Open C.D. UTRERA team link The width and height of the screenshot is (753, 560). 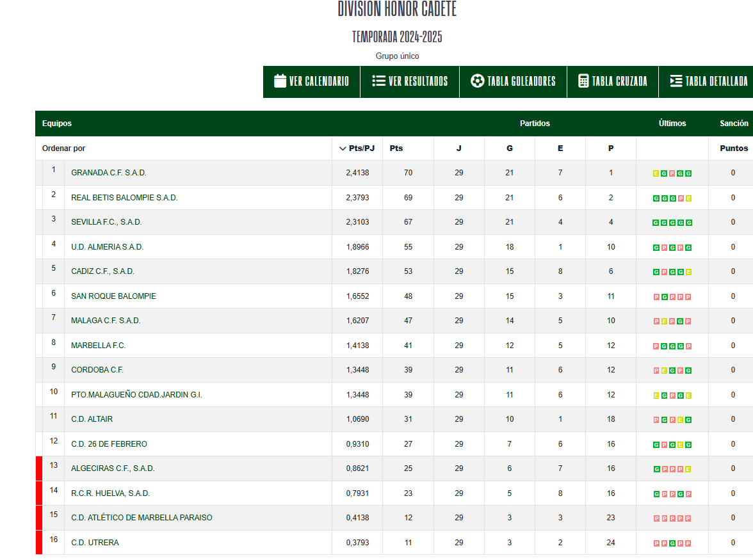coord(95,543)
